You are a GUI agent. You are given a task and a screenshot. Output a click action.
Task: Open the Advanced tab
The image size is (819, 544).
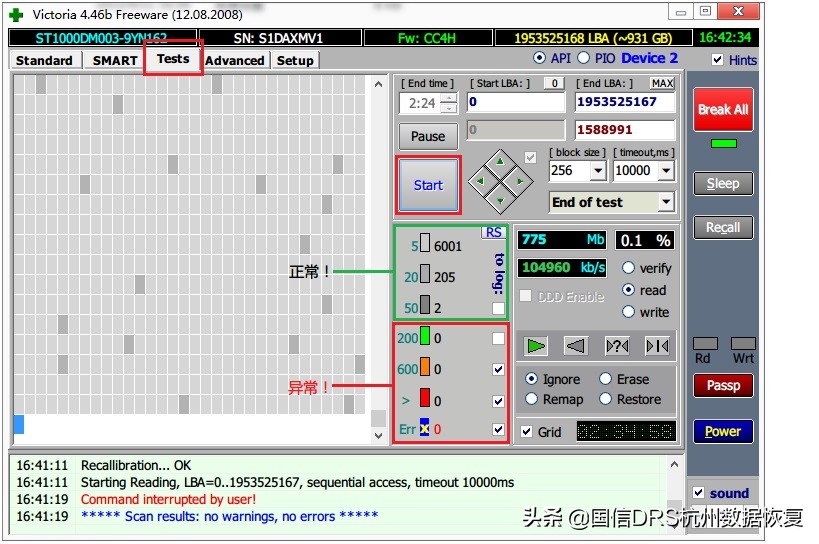234,60
